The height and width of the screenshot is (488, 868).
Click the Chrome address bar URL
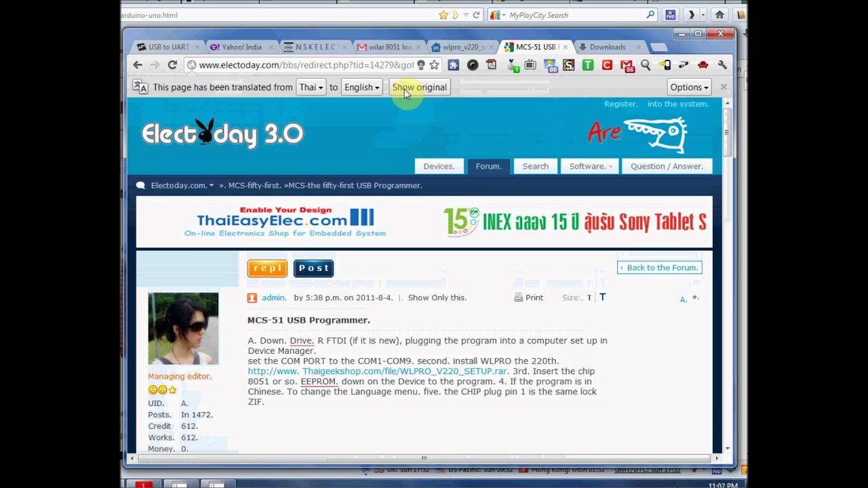pyautogui.click(x=306, y=65)
